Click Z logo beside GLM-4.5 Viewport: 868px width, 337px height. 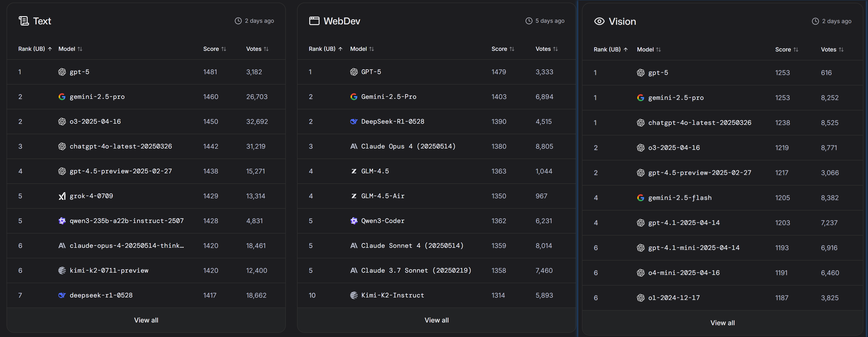point(354,171)
